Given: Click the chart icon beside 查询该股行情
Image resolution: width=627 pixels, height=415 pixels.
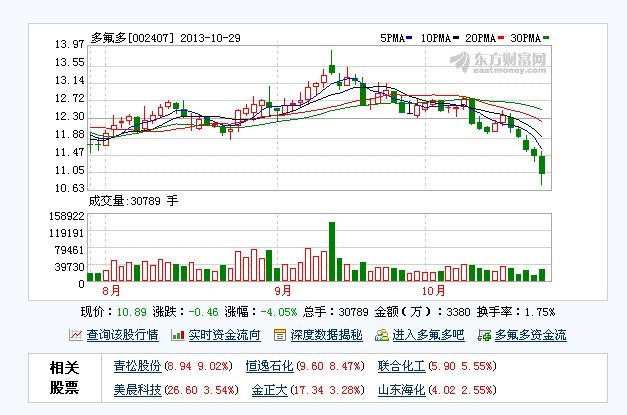Looking at the screenshot, I should (76, 335).
